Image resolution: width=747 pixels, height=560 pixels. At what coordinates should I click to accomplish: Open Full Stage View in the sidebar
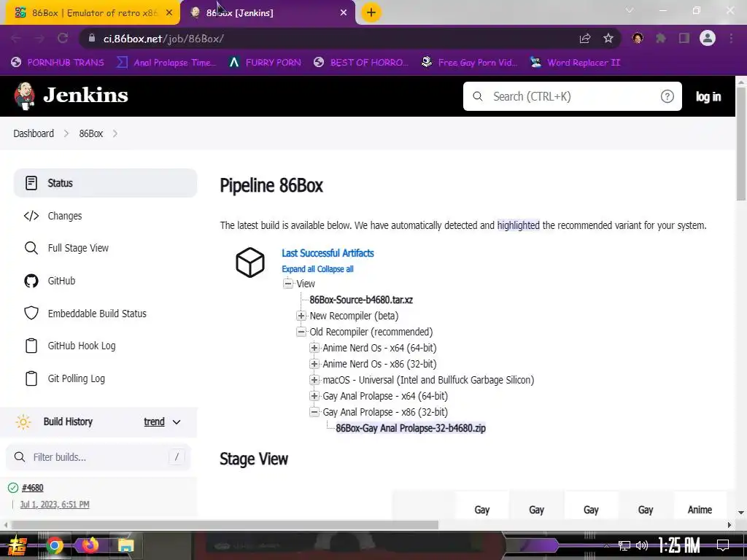[105, 248]
